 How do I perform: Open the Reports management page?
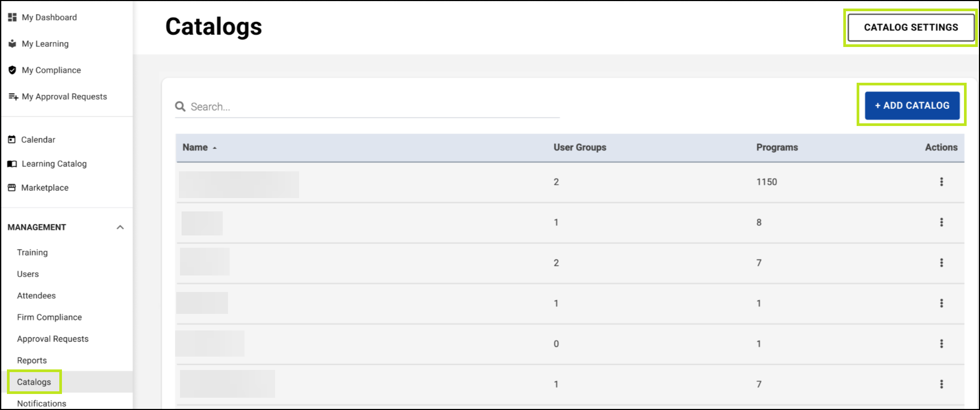click(x=32, y=360)
